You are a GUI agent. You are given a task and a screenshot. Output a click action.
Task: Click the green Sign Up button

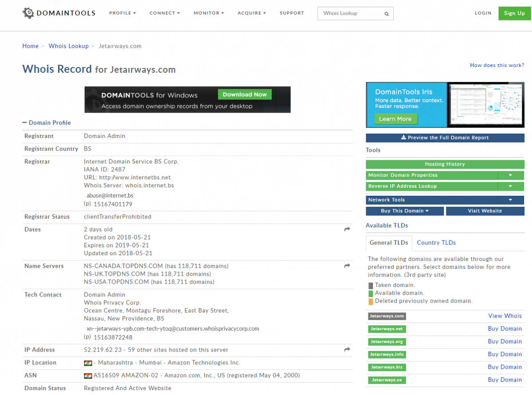pos(514,13)
